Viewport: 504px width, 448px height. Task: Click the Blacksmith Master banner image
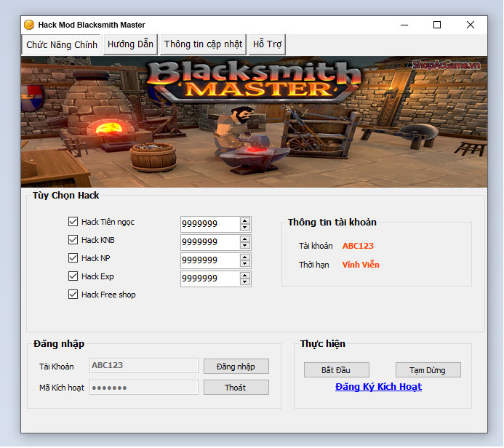tap(254, 122)
